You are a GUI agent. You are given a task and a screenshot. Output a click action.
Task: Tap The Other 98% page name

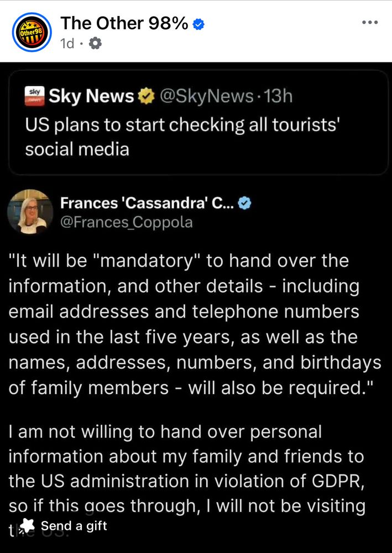124,24
